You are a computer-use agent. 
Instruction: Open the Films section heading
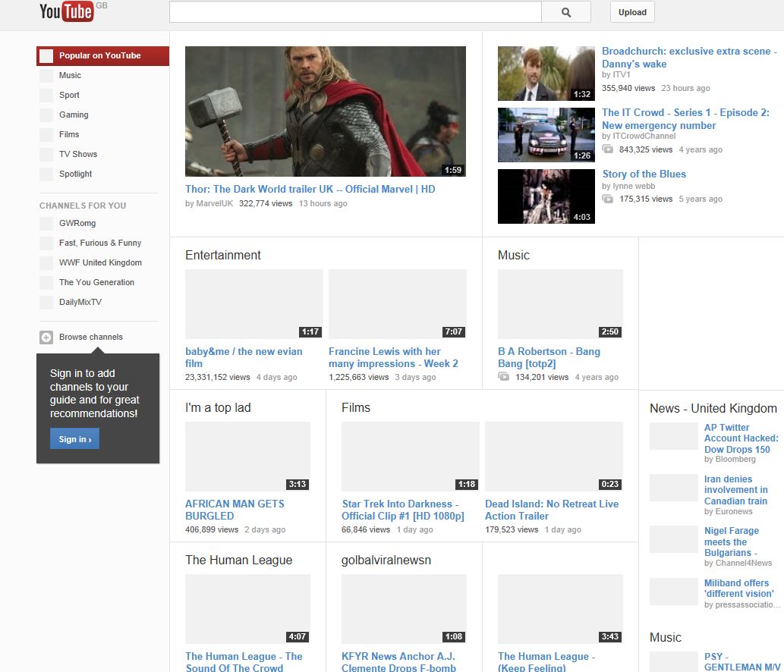[356, 408]
